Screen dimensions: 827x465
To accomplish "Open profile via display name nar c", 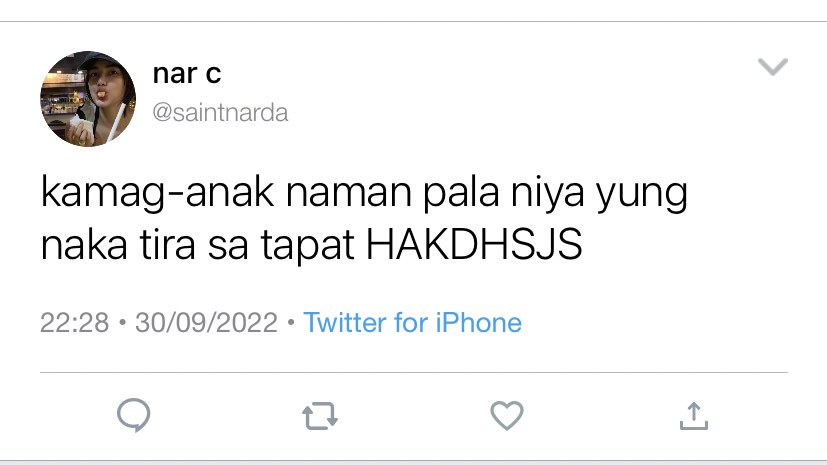I will (x=187, y=74).
